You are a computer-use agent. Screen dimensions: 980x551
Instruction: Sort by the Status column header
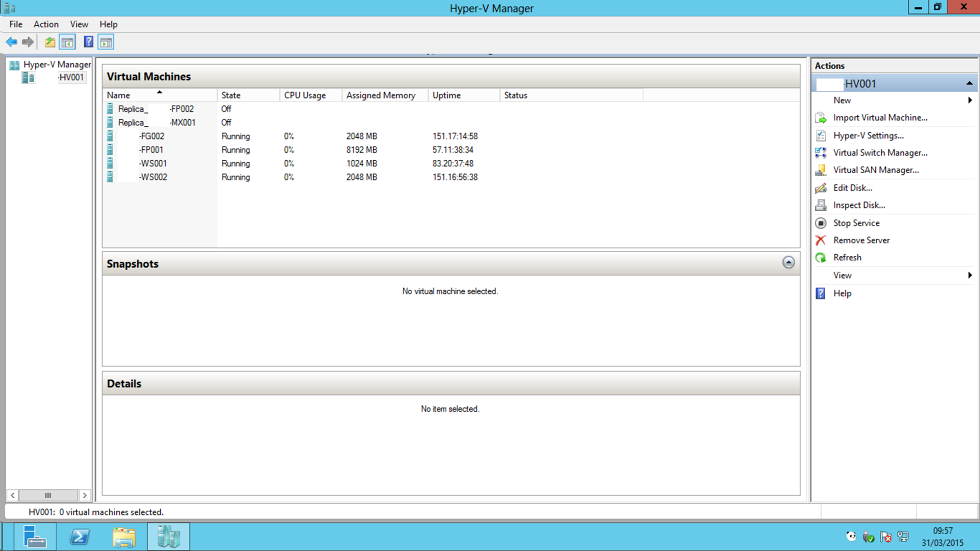click(x=571, y=95)
